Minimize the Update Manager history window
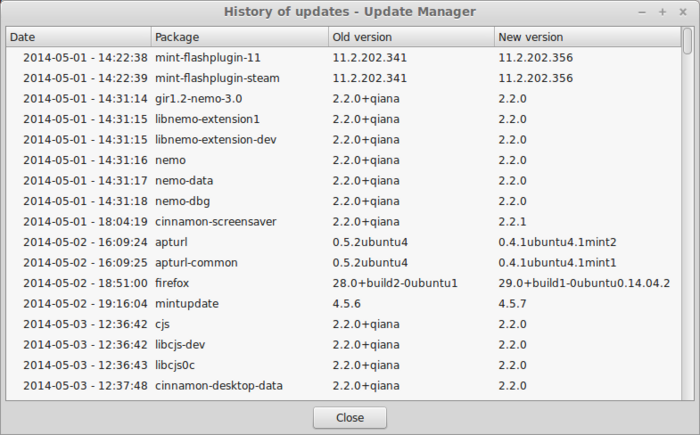The image size is (700, 435). 643,12
